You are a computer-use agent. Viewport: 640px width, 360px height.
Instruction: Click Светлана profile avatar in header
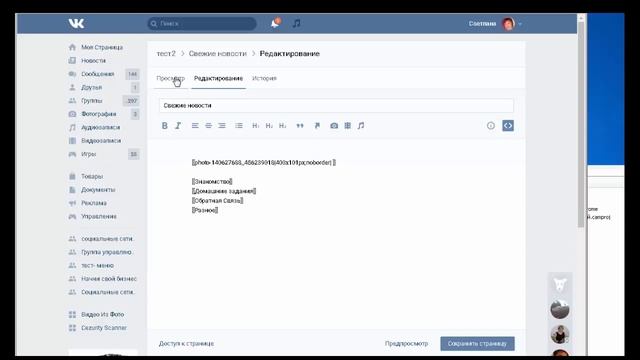point(508,24)
